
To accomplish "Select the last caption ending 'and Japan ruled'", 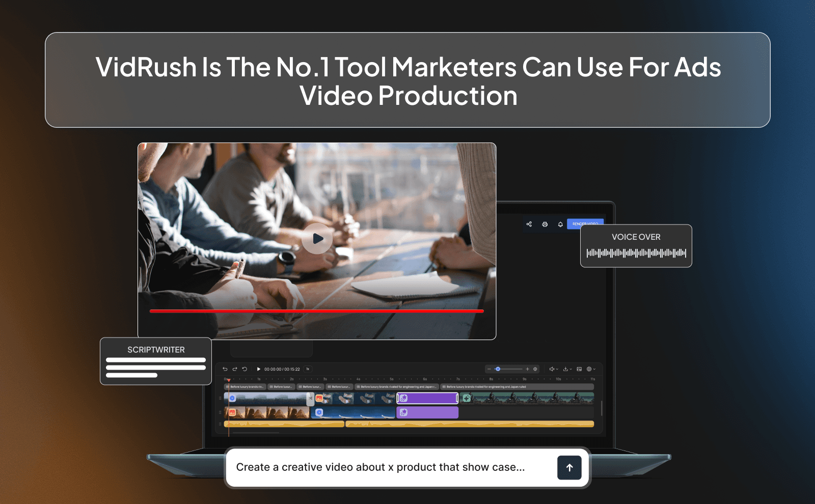I will [517, 387].
